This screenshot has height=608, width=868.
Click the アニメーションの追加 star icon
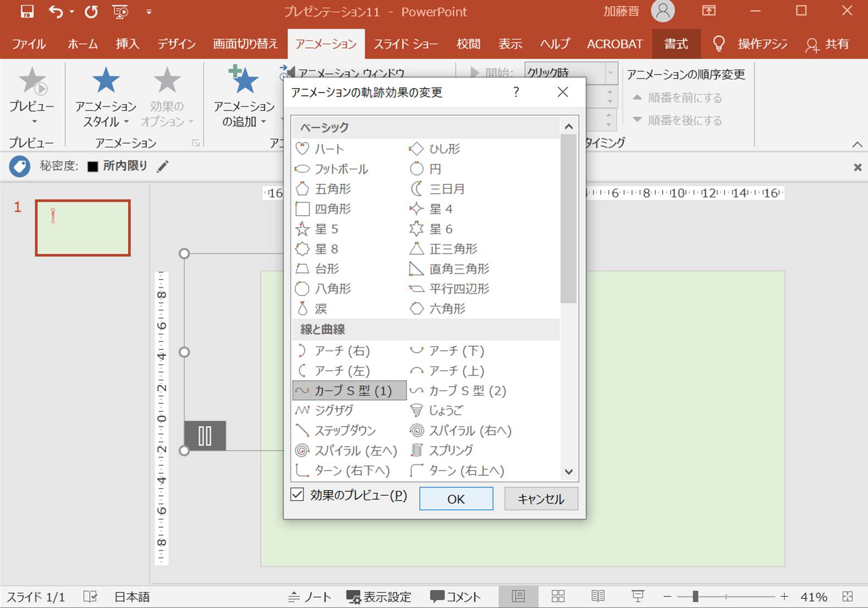click(x=244, y=80)
